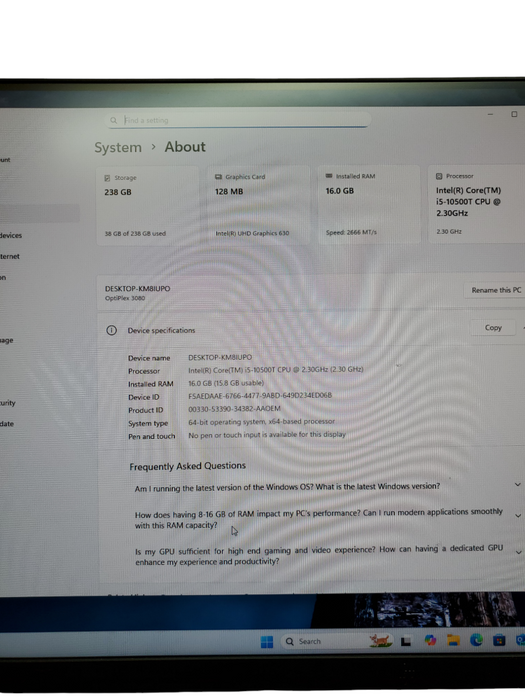
Task: Click Rename this PC button
Action: 496,290
